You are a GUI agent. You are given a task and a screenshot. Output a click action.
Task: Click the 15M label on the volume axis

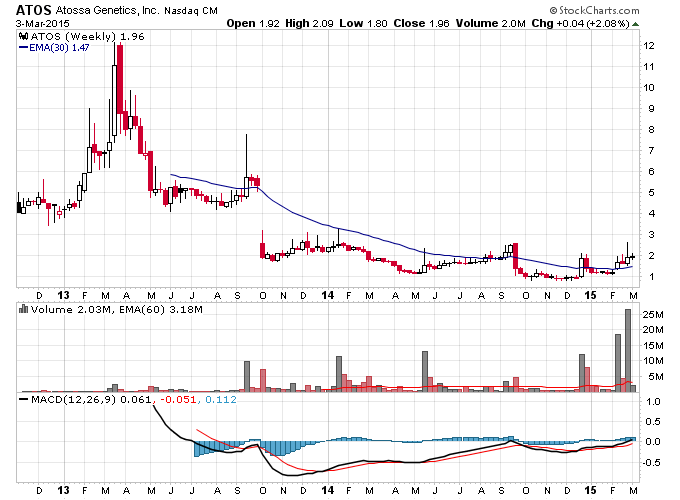[653, 345]
